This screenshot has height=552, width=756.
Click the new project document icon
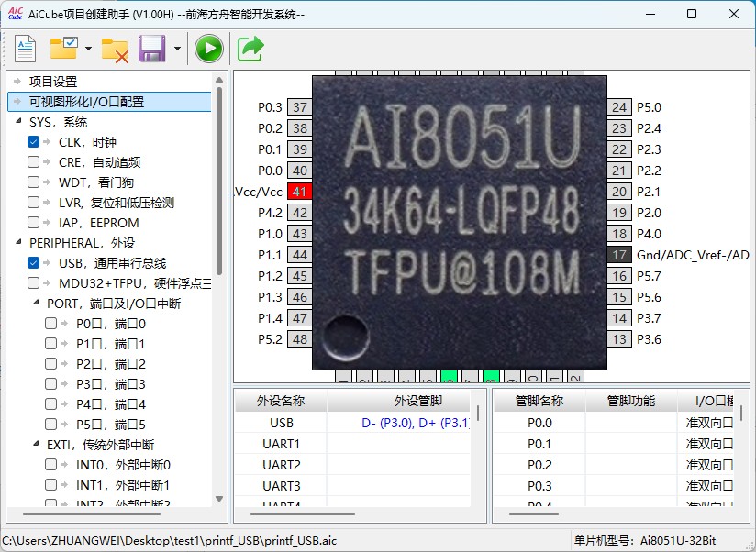(25, 49)
